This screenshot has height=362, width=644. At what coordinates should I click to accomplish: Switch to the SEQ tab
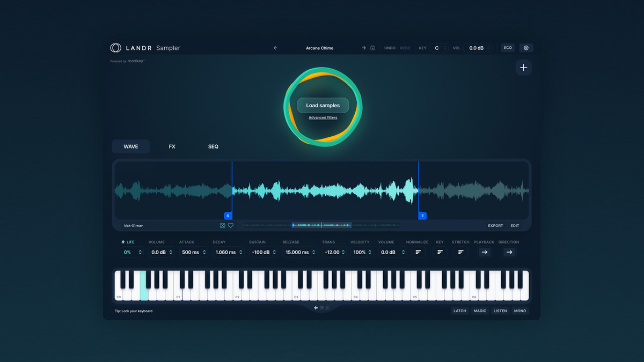[x=213, y=146]
